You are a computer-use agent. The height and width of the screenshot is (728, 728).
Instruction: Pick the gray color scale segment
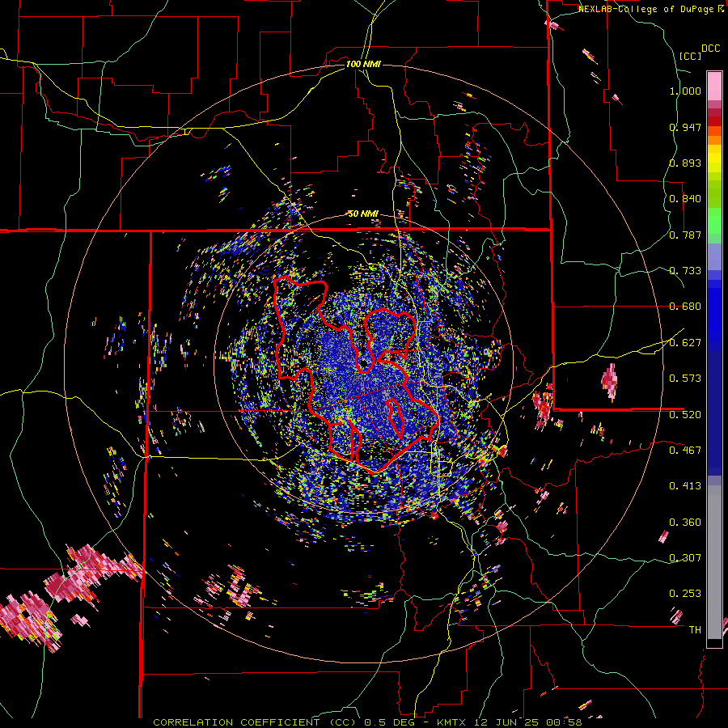click(x=714, y=562)
